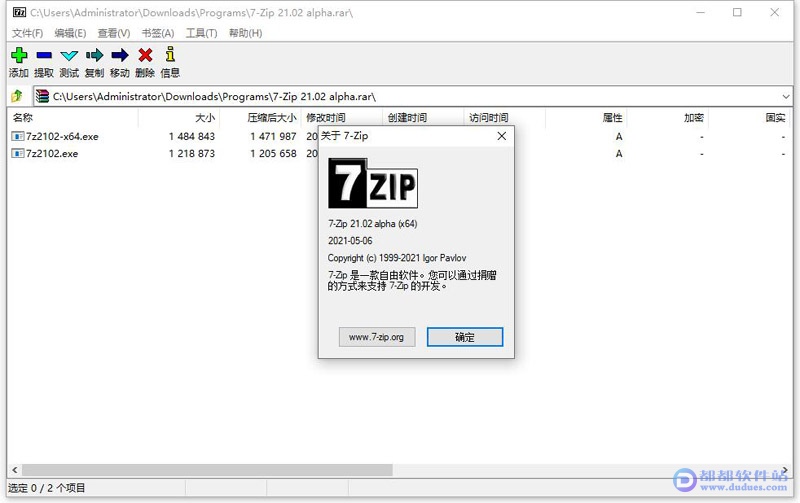Expand the address bar path dropdown

click(786, 96)
